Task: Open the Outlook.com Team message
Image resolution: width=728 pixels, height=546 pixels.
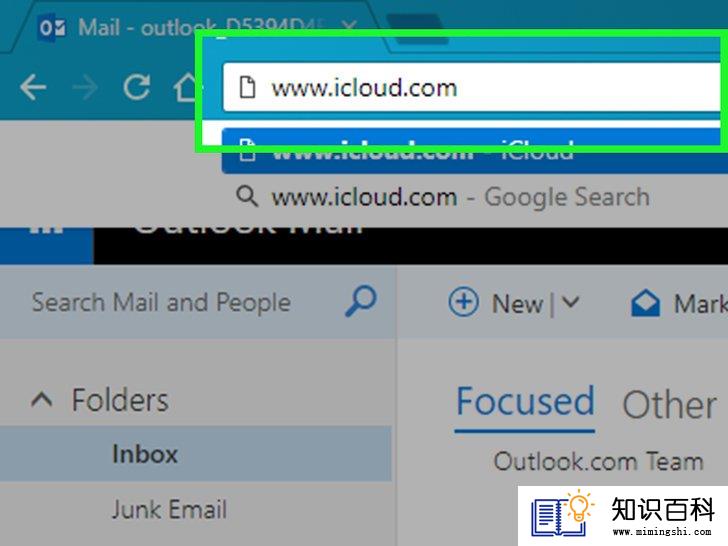Action: point(598,462)
